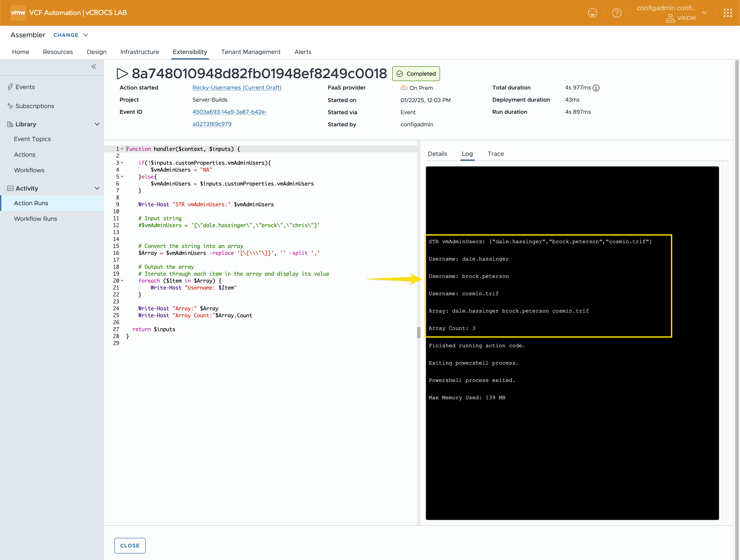Viewport: 740px width, 560px height.
Task: Collapse the Activity section chevron
Action: tap(97, 188)
